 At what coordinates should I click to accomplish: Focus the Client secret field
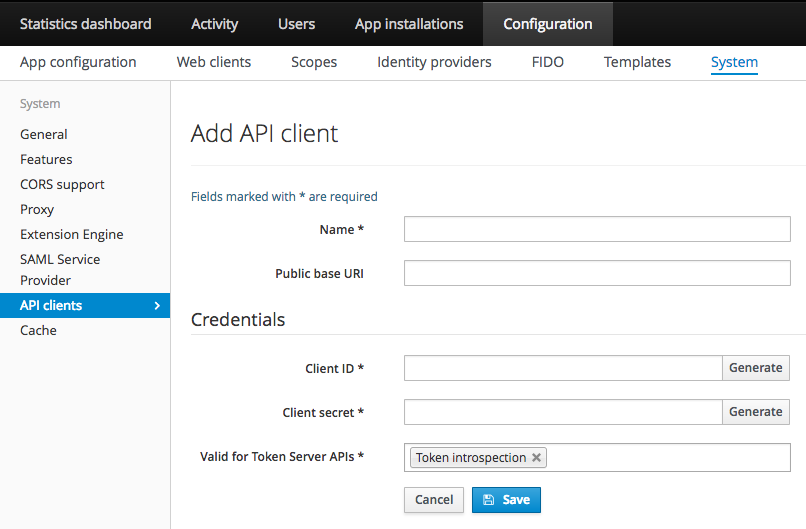[x=563, y=412]
